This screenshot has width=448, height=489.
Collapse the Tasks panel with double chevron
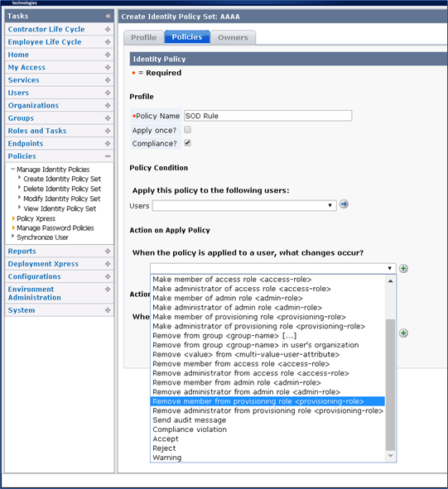click(108, 16)
